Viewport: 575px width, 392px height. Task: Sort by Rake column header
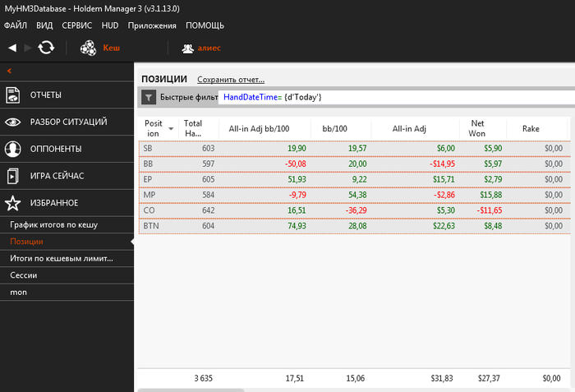pos(536,128)
